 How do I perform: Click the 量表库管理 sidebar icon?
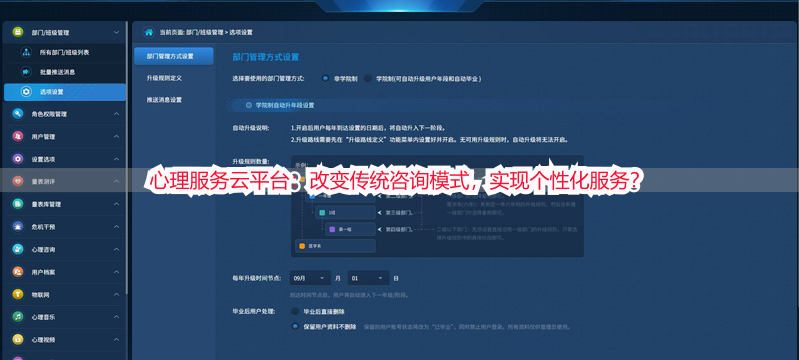coord(18,204)
